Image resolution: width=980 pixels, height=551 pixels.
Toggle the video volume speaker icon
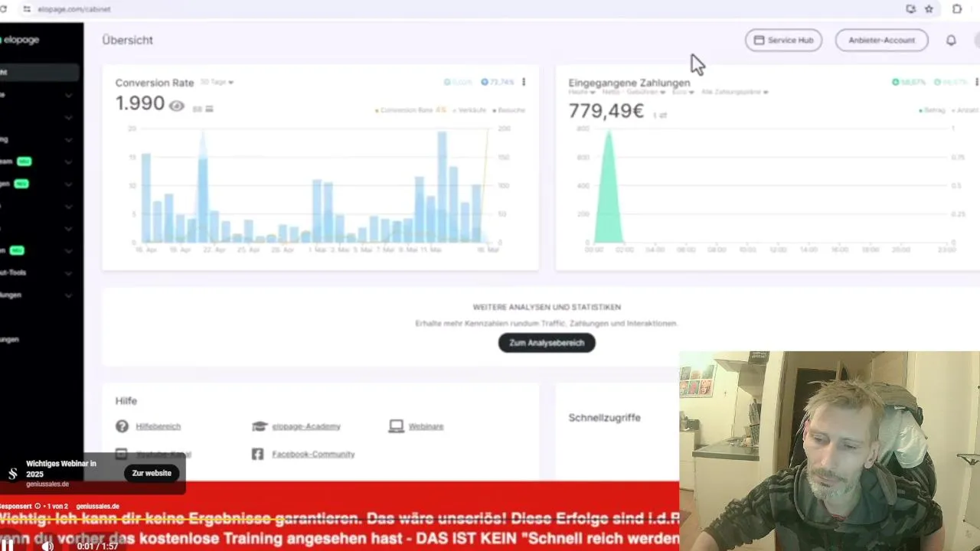pyautogui.click(x=47, y=546)
